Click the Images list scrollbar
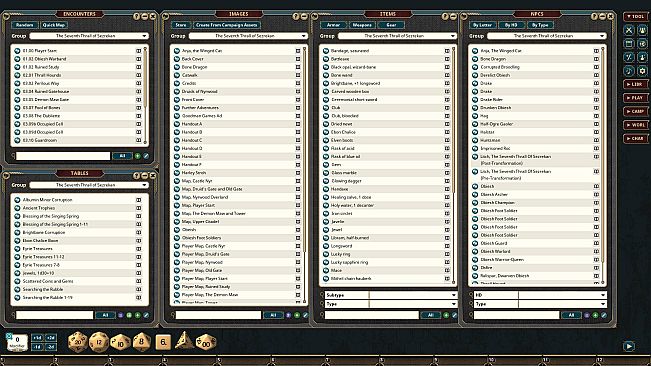 click(304, 174)
